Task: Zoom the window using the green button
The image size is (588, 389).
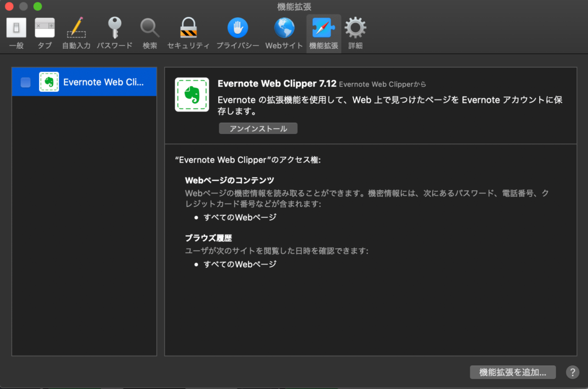Action: pyautogui.click(x=37, y=6)
